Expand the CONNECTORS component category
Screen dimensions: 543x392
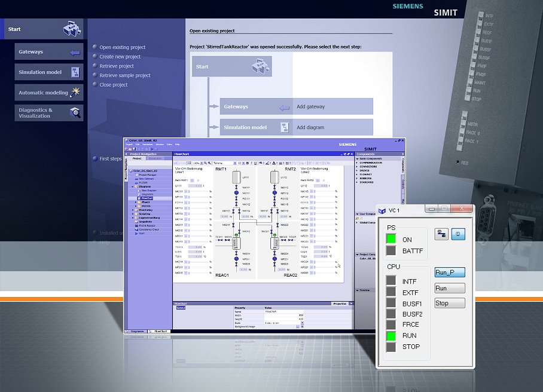coord(356,167)
